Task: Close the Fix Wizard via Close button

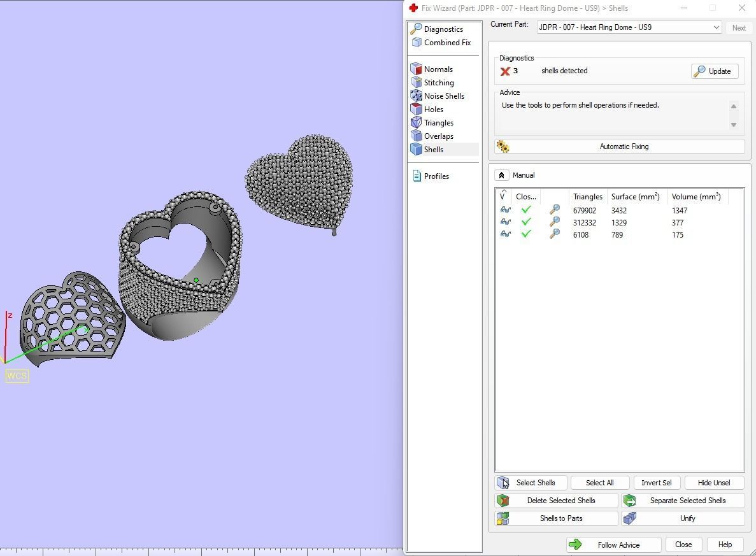Action: pyautogui.click(x=683, y=545)
